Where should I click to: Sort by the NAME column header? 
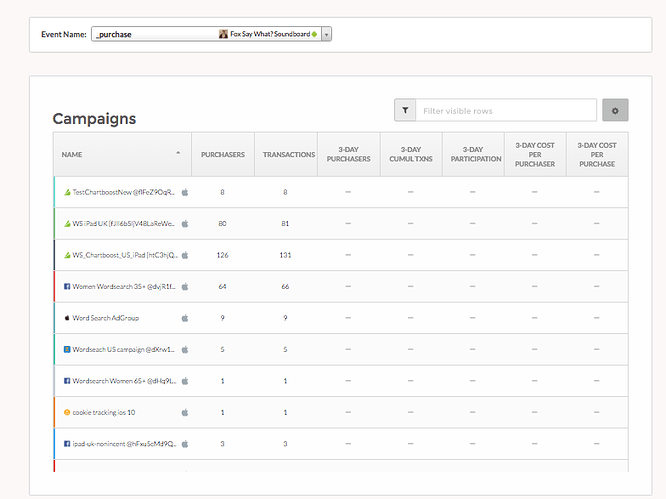pyautogui.click(x=122, y=155)
